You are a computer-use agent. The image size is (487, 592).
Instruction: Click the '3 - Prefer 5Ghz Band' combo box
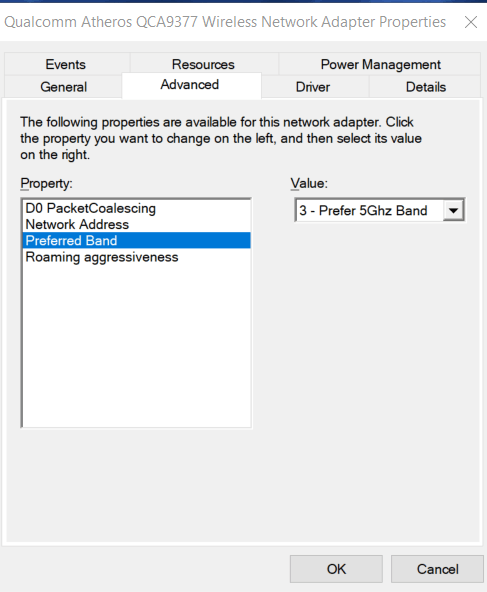380,210
